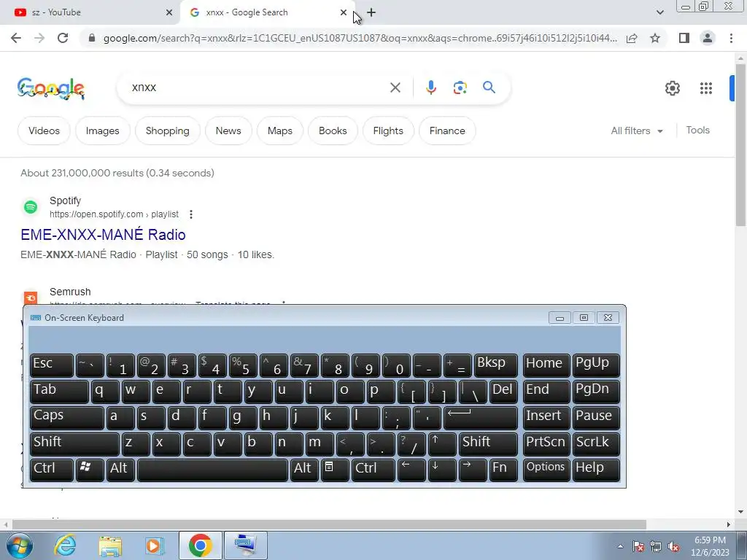The width and height of the screenshot is (747, 560).
Task: Select the Books filter
Action: (333, 131)
